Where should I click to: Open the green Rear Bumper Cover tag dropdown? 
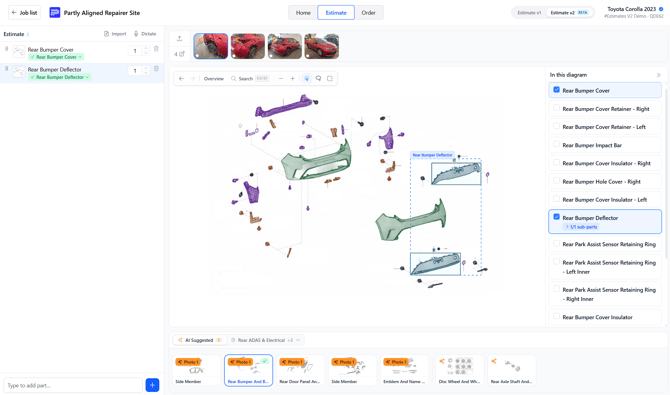point(56,57)
